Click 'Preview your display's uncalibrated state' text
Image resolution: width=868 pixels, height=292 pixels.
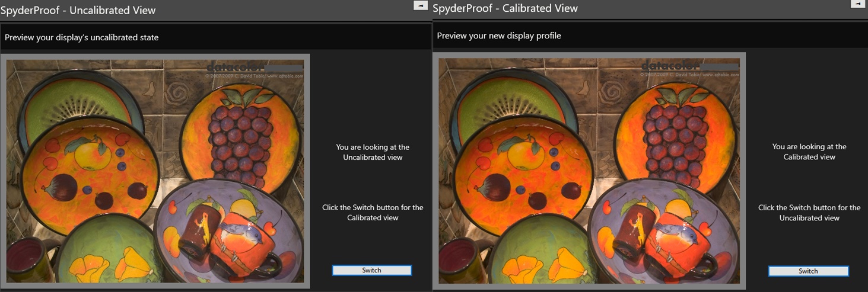pyautogui.click(x=82, y=37)
